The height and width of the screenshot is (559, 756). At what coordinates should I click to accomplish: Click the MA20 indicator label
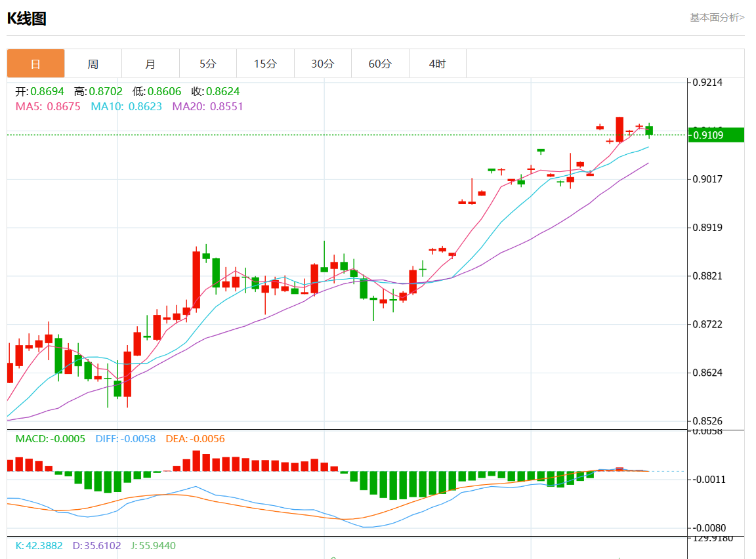coord(208,106)
